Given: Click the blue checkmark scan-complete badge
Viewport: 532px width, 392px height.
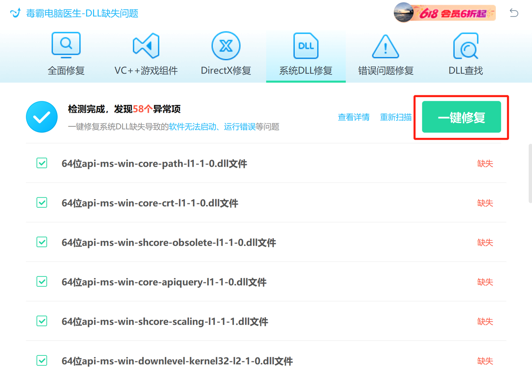Looking at the screenshot, I should point(41,117).
